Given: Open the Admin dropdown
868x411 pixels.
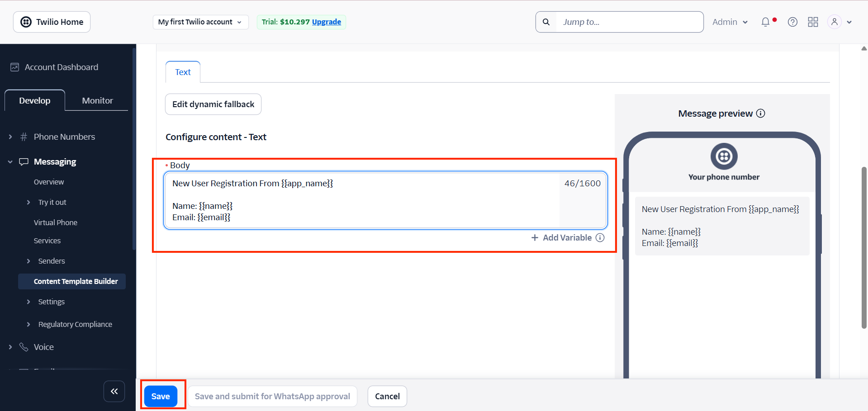Looking at the screenshot, I should point(729,22).
